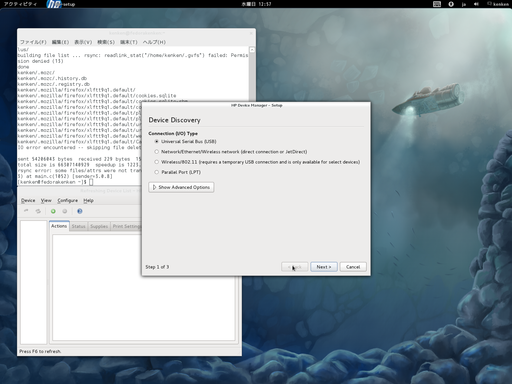Screen dimensions: 512x384
Task: Open terminal 編集(E) menu
Action: click(x=60, y=42)
